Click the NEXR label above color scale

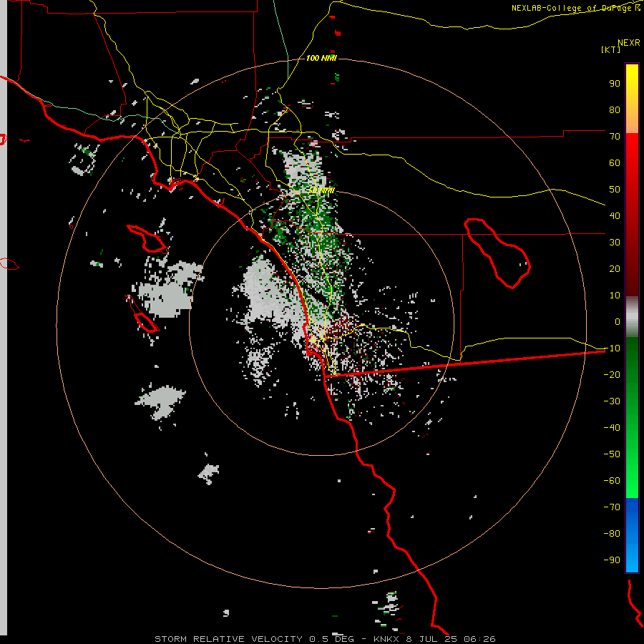click(629, 43)
